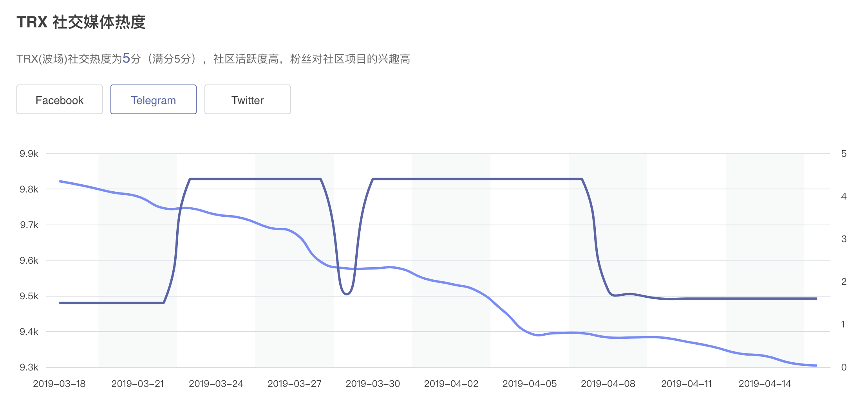Click the 2019-03-27 date label
Viewport: 868px width, 410px height.
[295, 384]
